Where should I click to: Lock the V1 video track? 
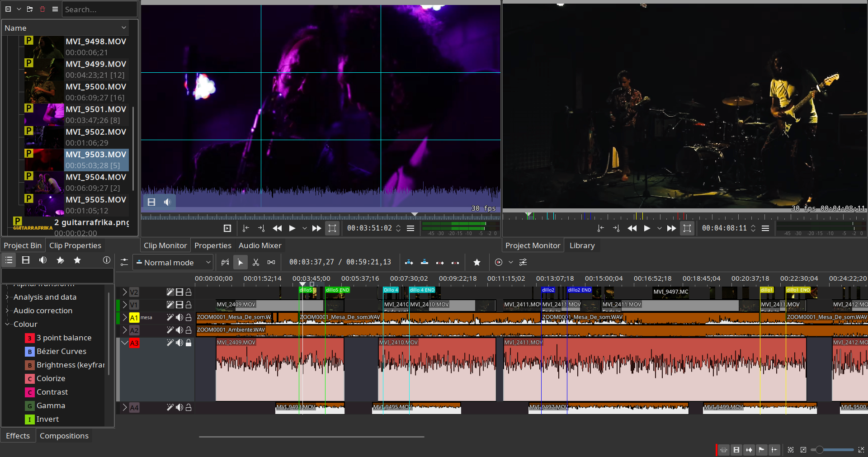[x=189, y=305]
